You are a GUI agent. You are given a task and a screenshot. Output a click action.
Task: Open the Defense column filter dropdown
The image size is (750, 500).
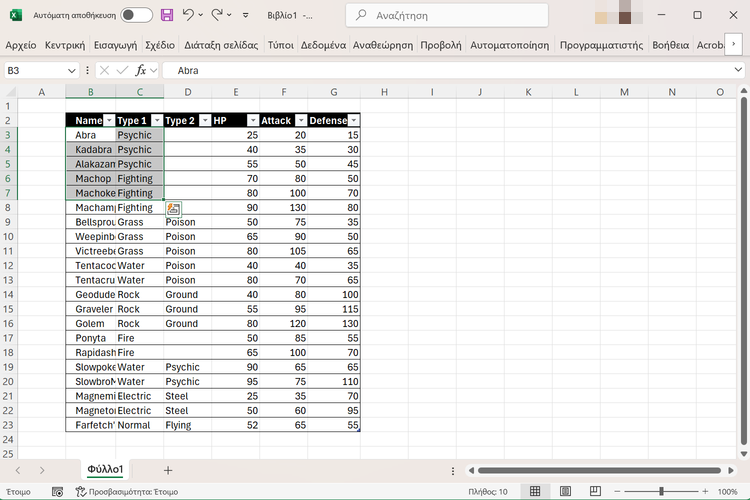[x=353, y=120]
